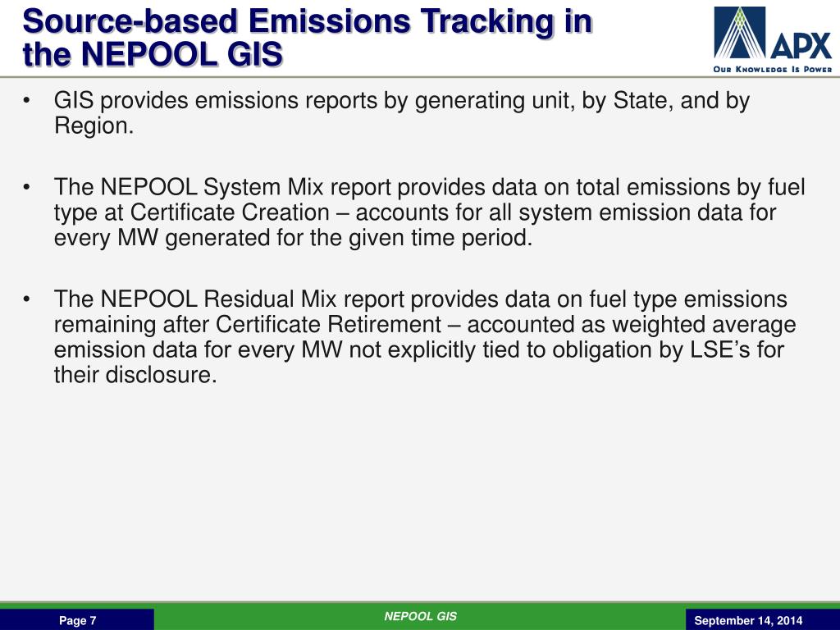Click the first bullet marker before 'GIS provides'
Image resolution: width=840 pixels, height=630 pixels.
click(29, 102)
